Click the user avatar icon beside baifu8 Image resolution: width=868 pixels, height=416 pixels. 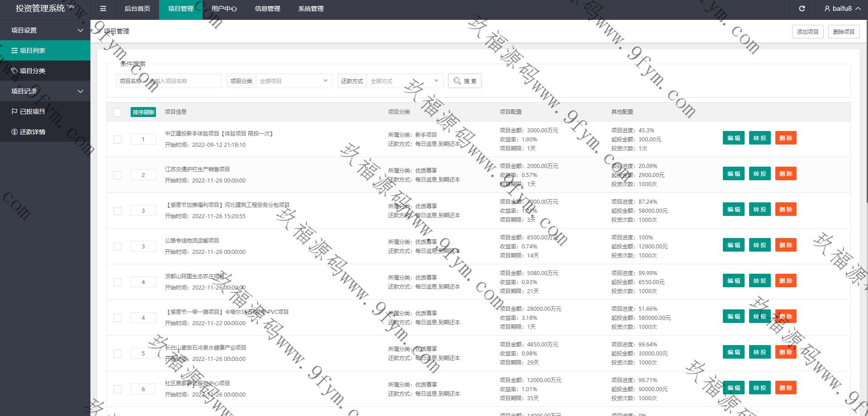(x=827, y=9)
